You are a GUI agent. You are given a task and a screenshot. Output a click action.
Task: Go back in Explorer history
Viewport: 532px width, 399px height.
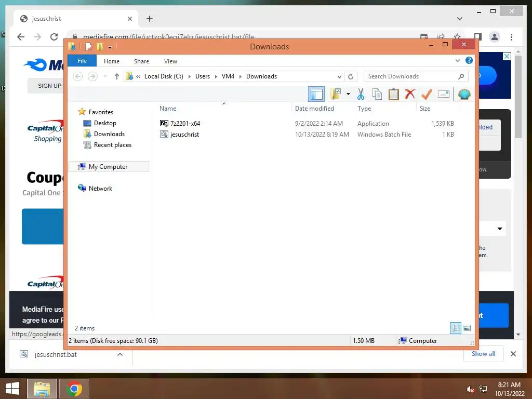point(78,76)
